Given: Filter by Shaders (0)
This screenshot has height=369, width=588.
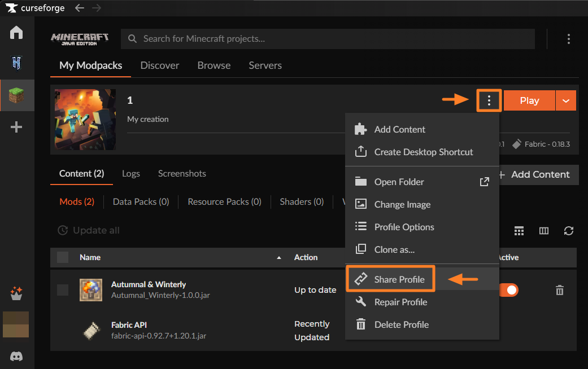Looking at the screenshot, I should coord(302,201).
